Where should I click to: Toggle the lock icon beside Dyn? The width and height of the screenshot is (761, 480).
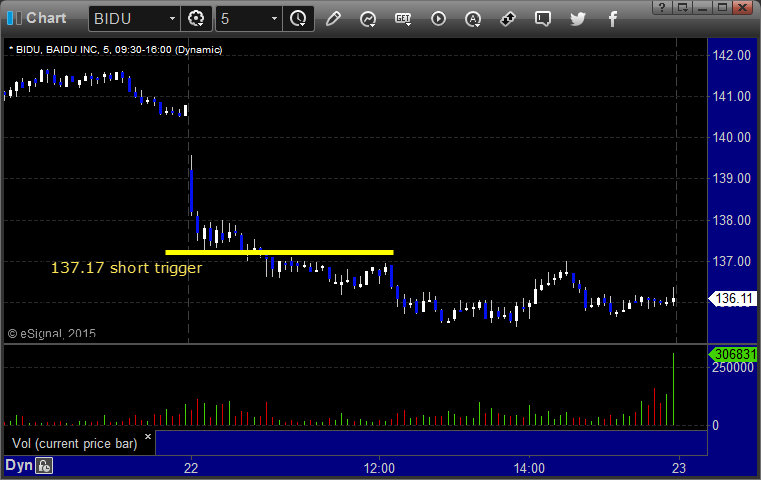pos(44,466)
